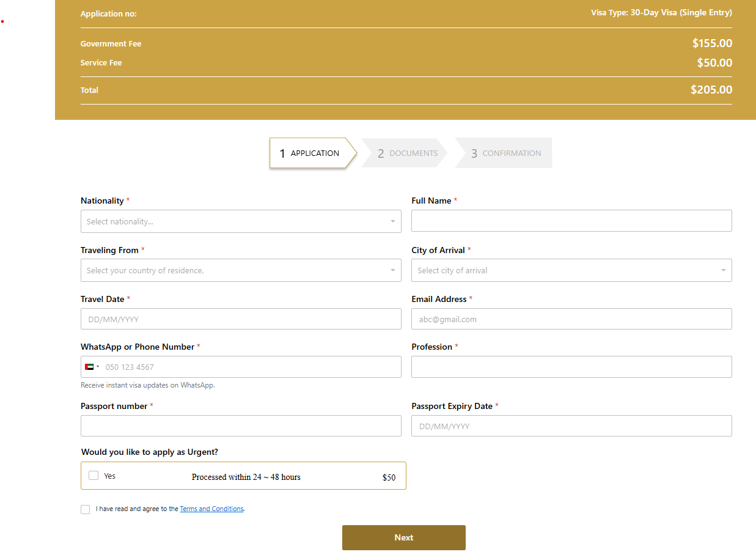Click the Full Name input field
The image size is (756, 560).
tap(571, 221)
